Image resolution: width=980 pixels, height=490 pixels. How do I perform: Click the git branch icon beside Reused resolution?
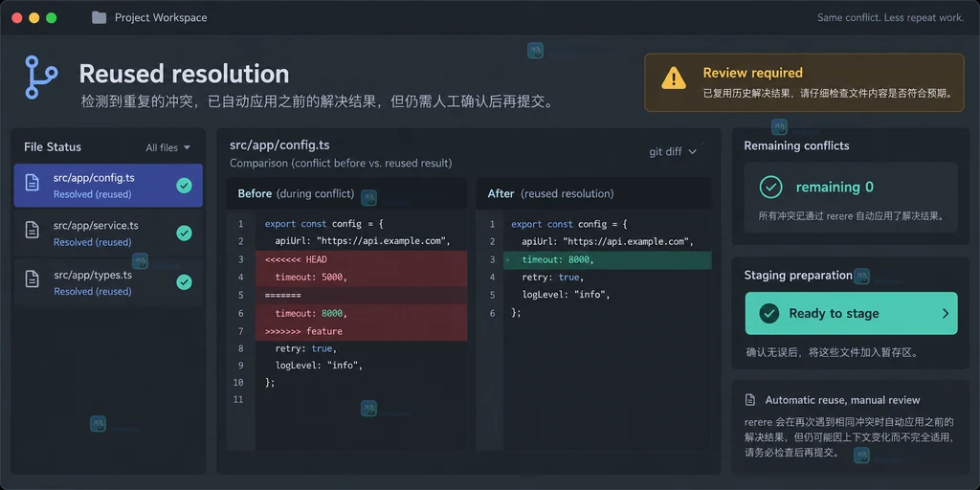[41, 77]
